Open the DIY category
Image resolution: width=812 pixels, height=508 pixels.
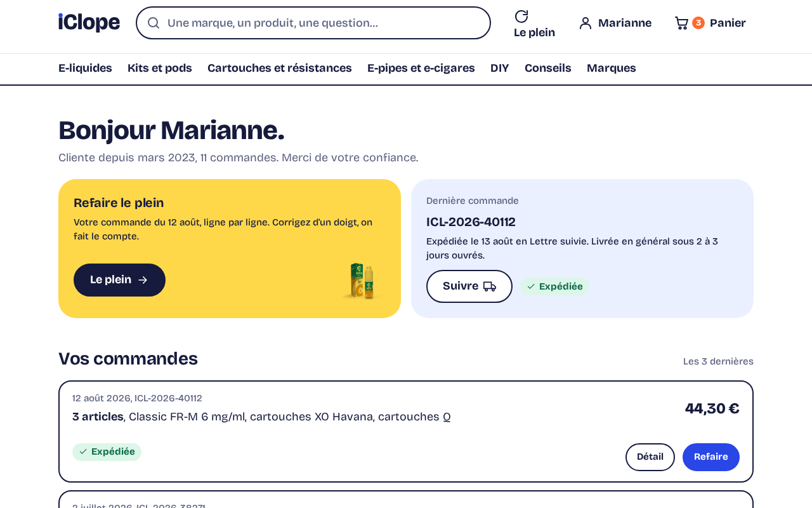pyautogui.click(x=500, y=68)
